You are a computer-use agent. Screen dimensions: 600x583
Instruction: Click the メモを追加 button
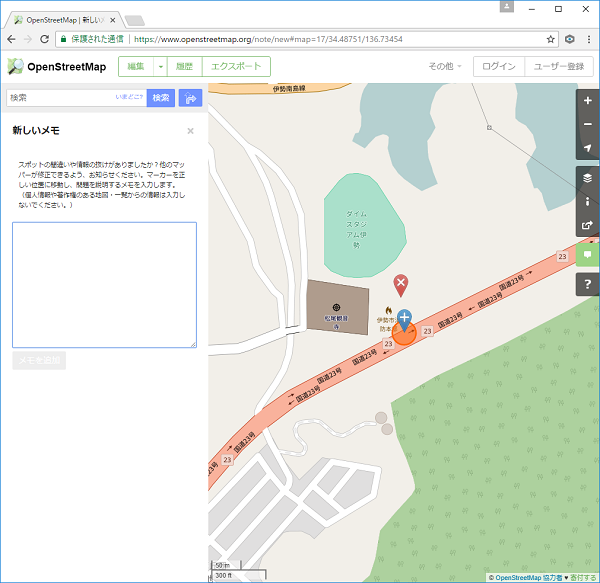click(x=39, y=360)
